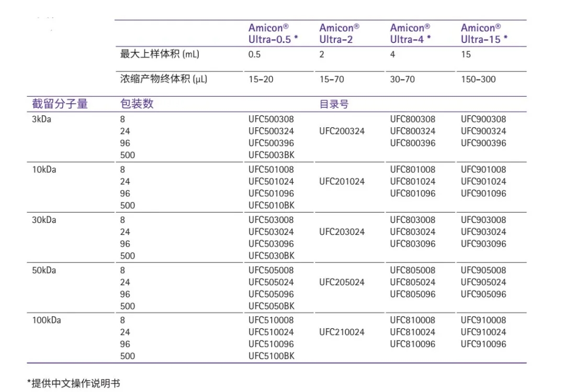Click the 目录号 header
Screen dimensions: 565x392
334,104
